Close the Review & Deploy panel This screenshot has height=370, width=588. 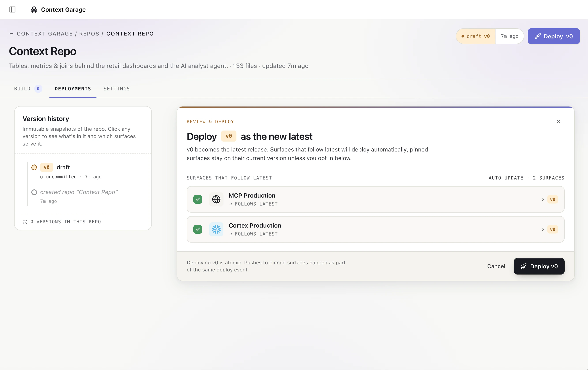coord(558,121)
